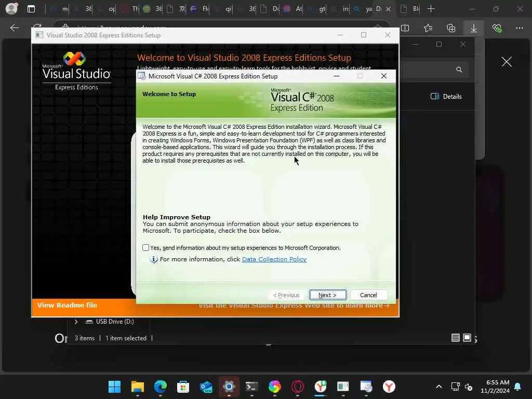This screenshot has width=532, height=399.
Task: Click the '1 item selected' status text
Action: tap(126, 338)
